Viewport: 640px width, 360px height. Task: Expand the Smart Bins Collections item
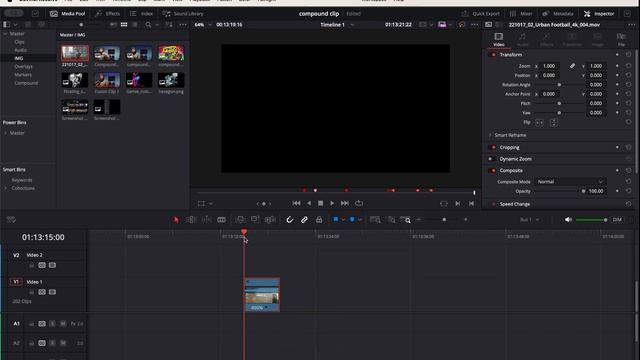pyautogui.click(x=5, y=188)
